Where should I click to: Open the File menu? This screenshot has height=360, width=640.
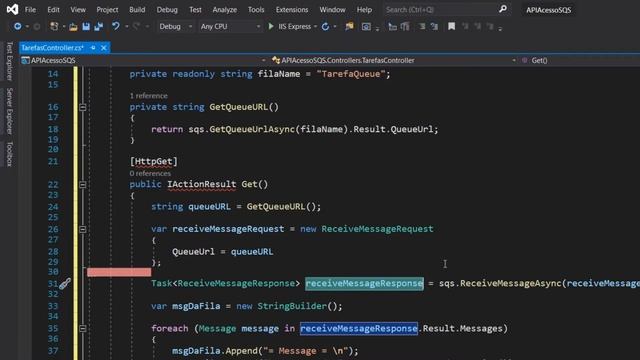click(x=30, y=9)
